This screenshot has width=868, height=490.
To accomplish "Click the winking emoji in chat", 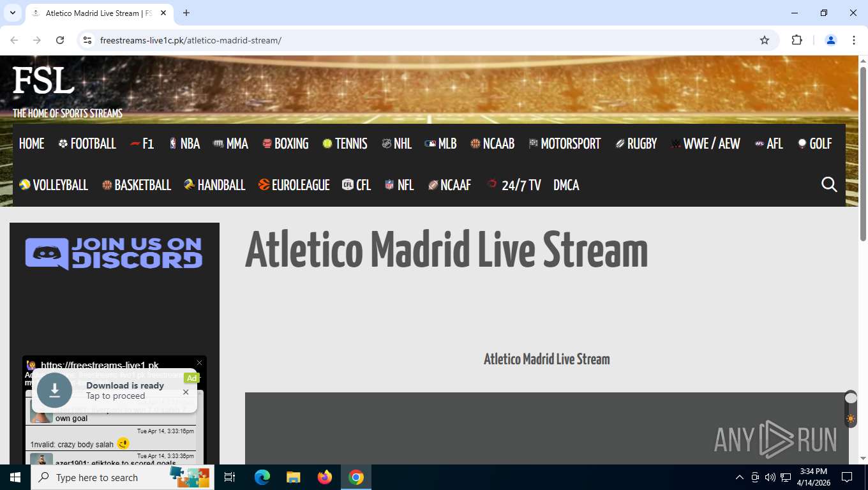I will 123,443.
